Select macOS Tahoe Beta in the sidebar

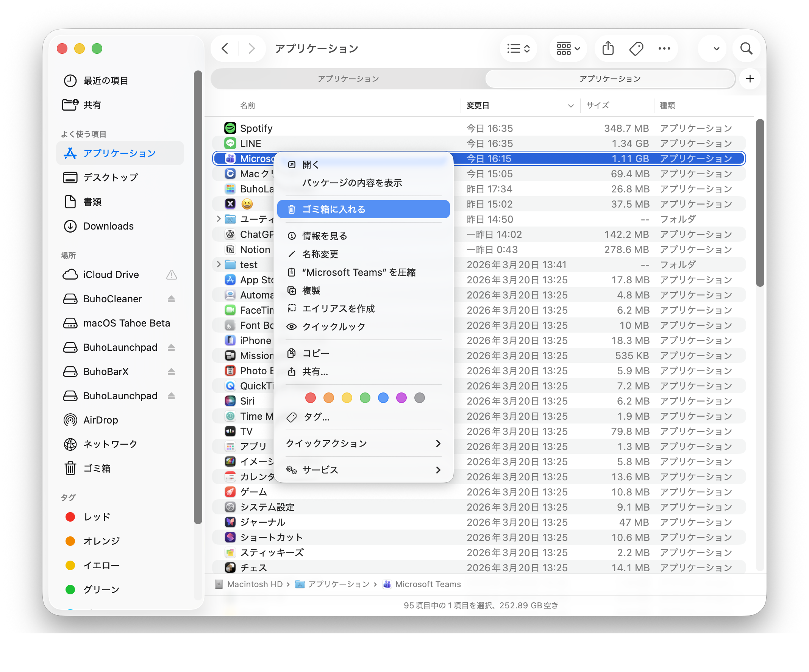119,323
